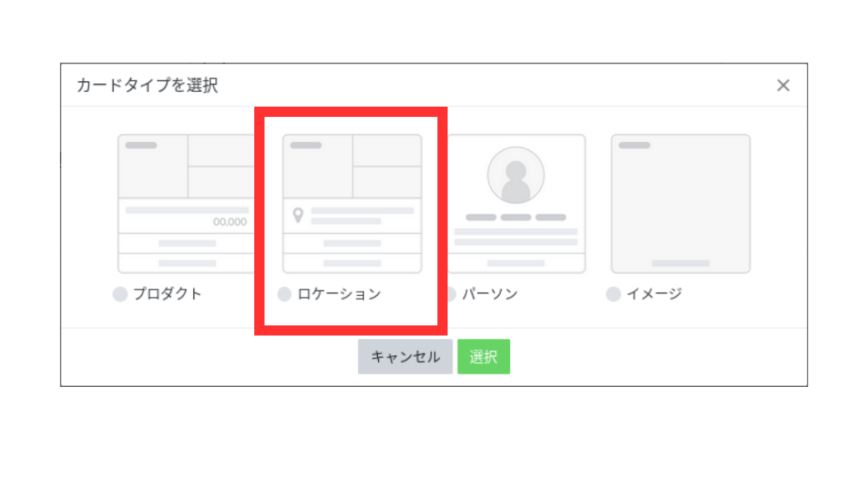Image resolution: width=868 pixels, height=488 pixels.
Task: Select the ロケーション radio button
Action: [x=285, y=294]
